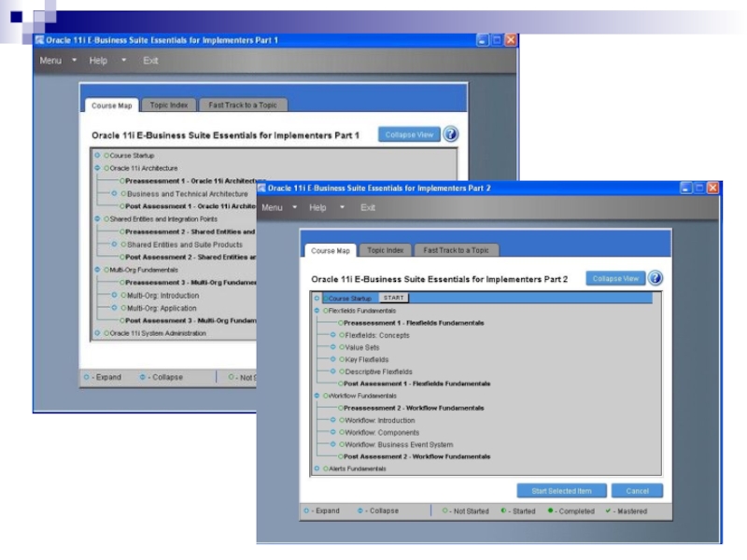Expand Business and Technical Architecture node
The height and width of the screenshot is (560, 747).
point(114,193)
